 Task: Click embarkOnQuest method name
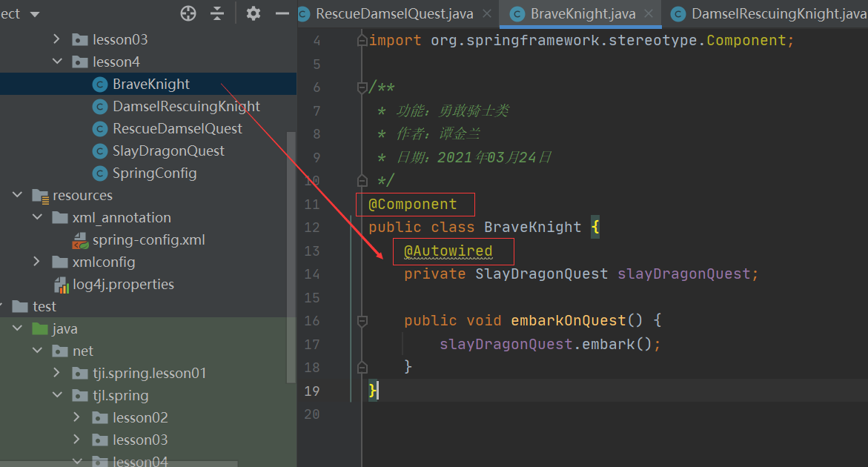pyautogui.click(x=568, y=320)
